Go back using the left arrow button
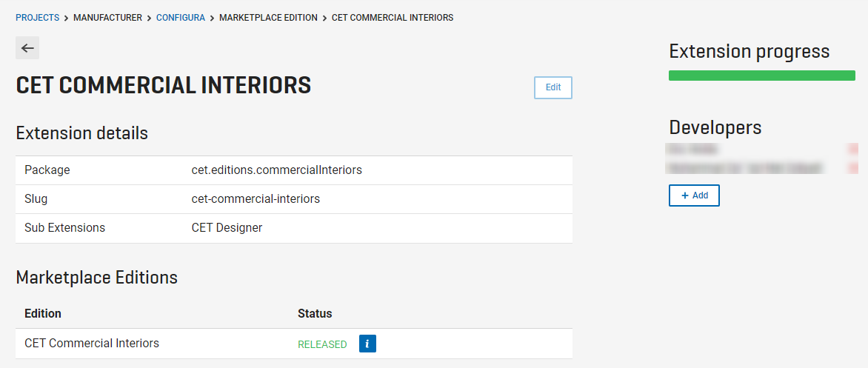The height and width of the screenshot is (368, 868). tap(27, 48)
